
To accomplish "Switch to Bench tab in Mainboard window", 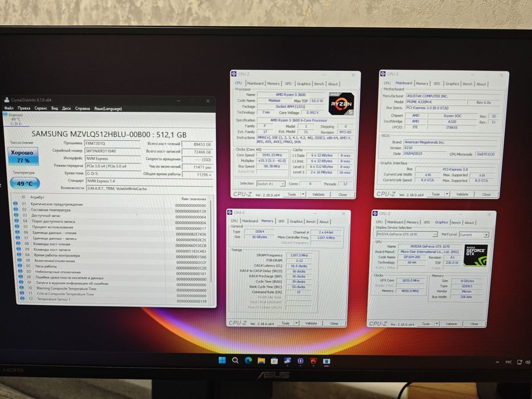I will (468, 84).
